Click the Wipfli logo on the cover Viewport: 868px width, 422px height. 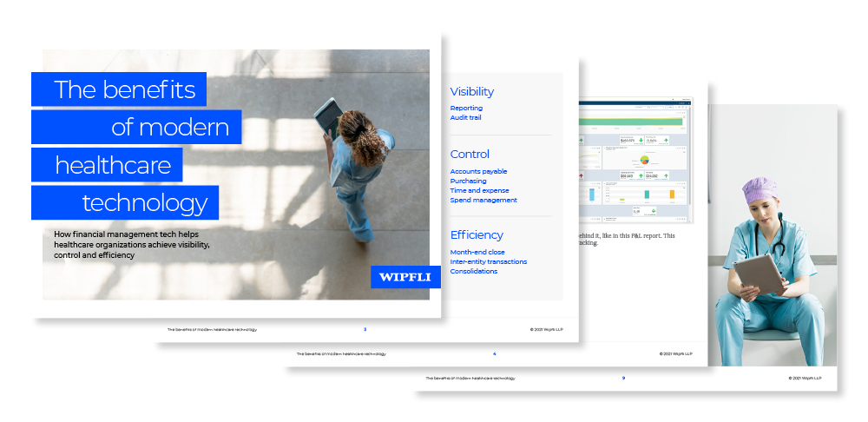click(x=404, y=277)
